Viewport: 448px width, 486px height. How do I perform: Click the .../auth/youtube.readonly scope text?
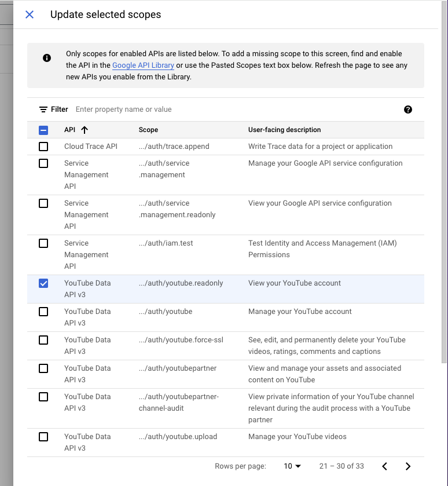(x=181, y=283)
